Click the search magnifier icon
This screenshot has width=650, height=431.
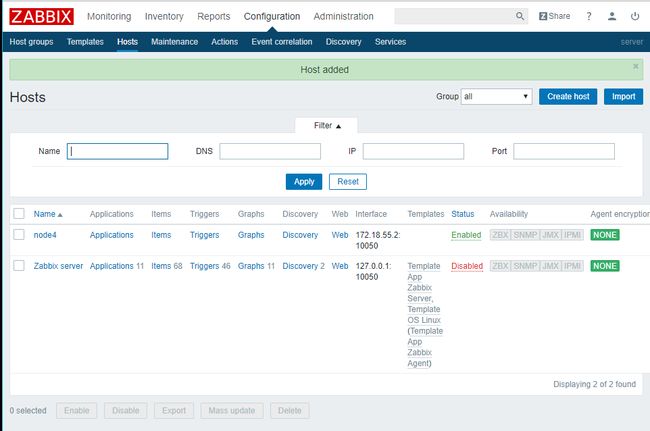point(520,16)
